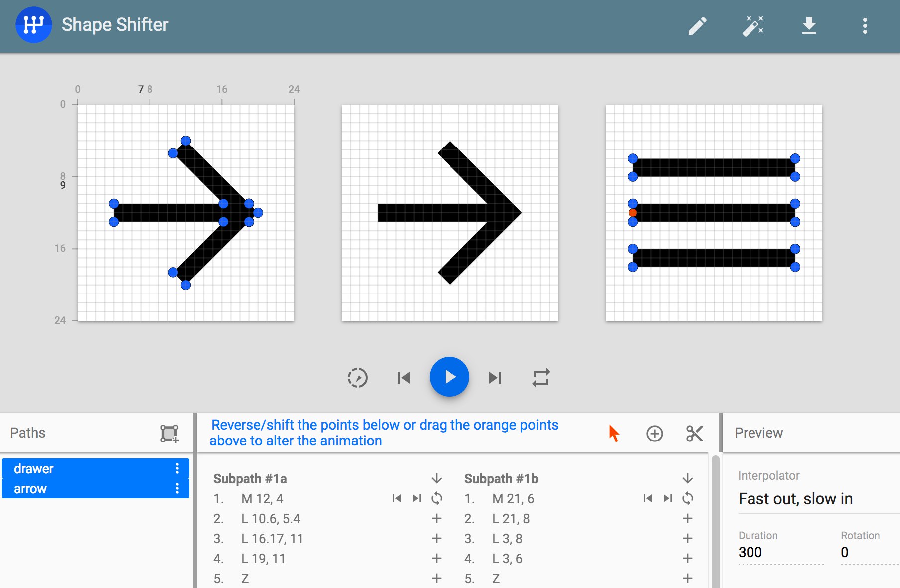Select the drawer path
Screen dimensions: 900x588
[96, 468]
